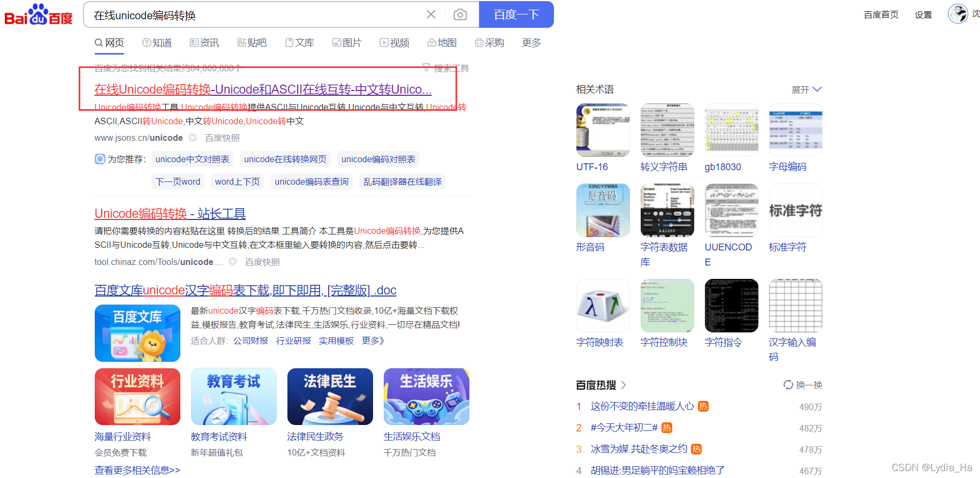Open the gb18030 related term thumbnail
Screen dimensions: 980x478
(x=732, y=130)
